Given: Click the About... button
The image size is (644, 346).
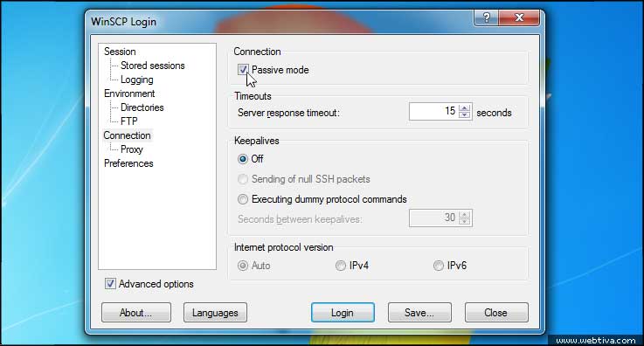Looking at the screenshot, I should coord(136,313).
